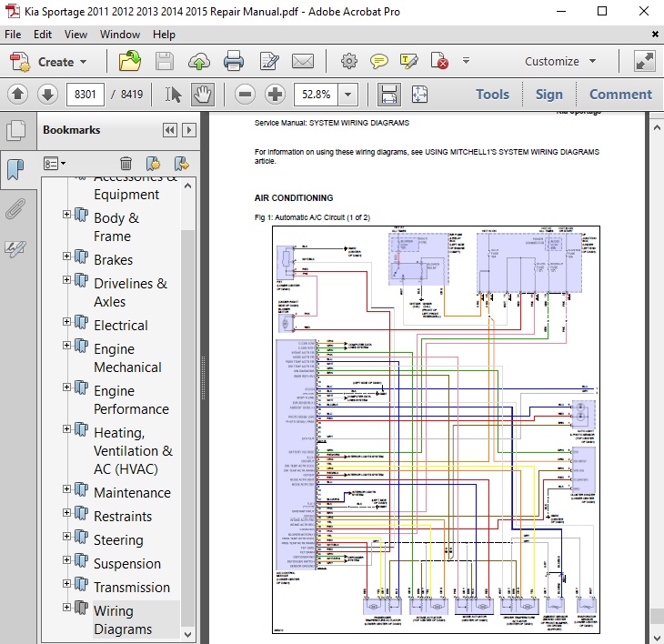Go to next page arrow
This screenshot has width=664, height=644.
coord(48,94)
